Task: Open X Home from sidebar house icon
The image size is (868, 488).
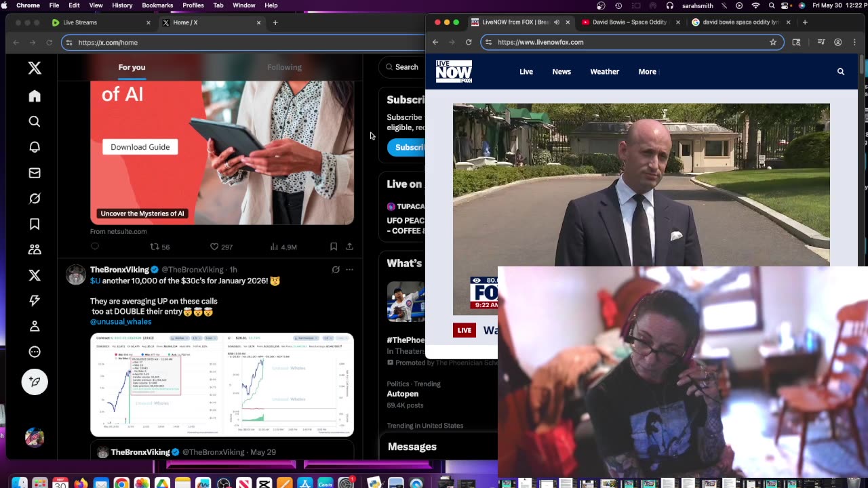Action: (x=35, y=96)
